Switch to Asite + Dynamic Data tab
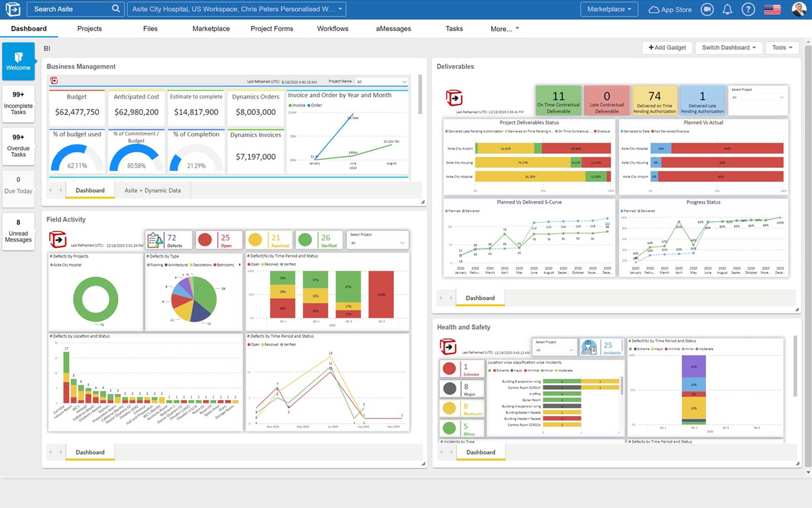 coord(153,190)
